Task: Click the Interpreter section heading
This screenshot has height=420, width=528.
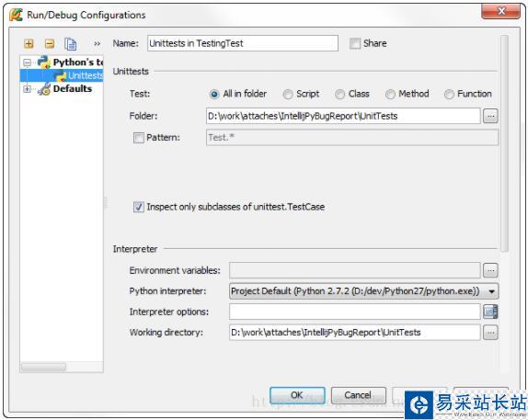Action: [x=135, y=249]
